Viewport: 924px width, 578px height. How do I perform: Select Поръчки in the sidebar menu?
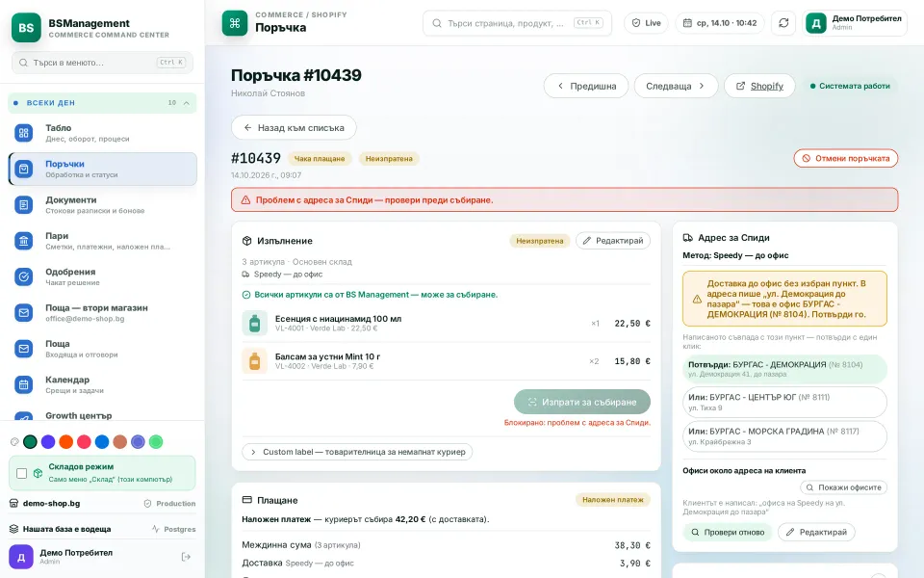(103, 169)
